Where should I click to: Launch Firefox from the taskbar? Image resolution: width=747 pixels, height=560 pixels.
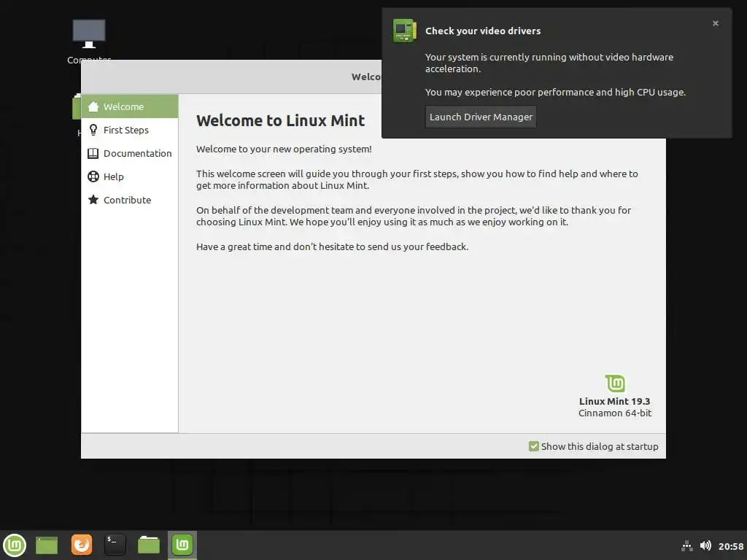tap(82, 545)
